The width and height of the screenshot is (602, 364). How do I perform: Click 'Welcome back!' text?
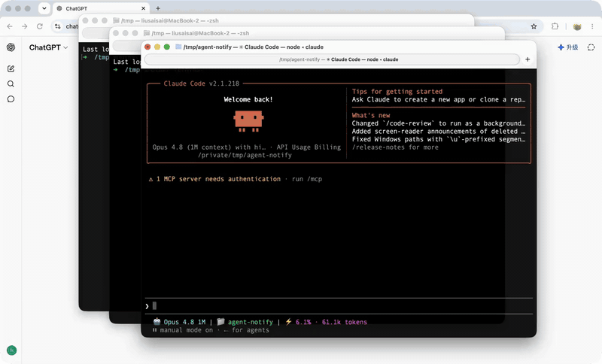click(x=248, y=99)
